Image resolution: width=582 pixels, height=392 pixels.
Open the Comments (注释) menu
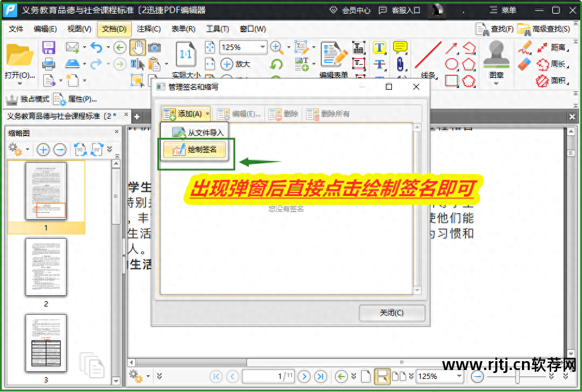click(x=148, y=29)
